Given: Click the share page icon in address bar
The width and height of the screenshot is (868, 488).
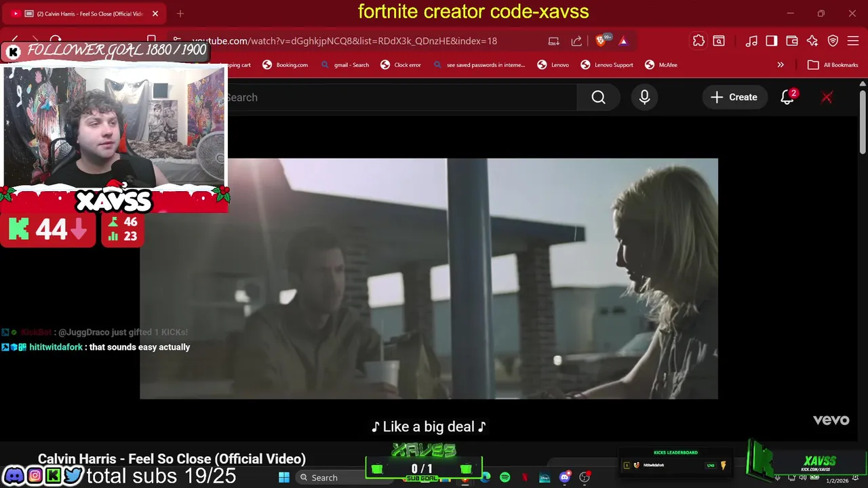Looking at the screenshot, I should [x=576, y=41].
